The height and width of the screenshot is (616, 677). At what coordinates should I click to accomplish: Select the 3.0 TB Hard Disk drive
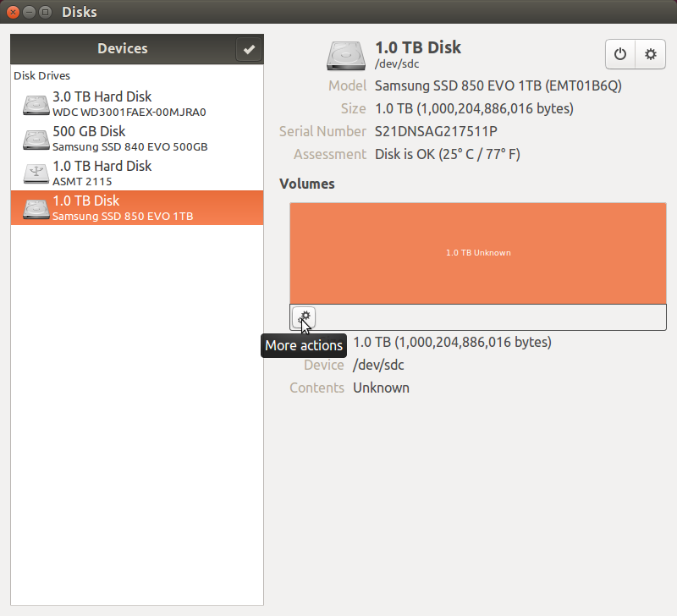pyautogui.click(x=137, y=103)
